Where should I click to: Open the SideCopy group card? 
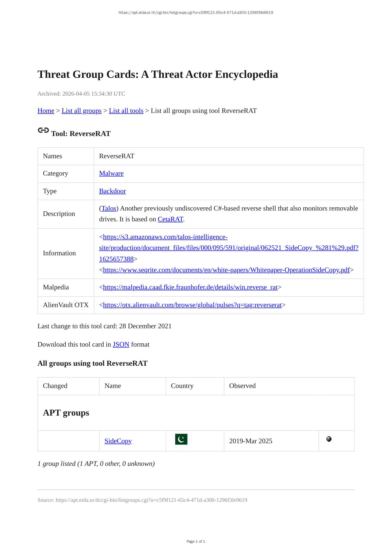[118, 441]
